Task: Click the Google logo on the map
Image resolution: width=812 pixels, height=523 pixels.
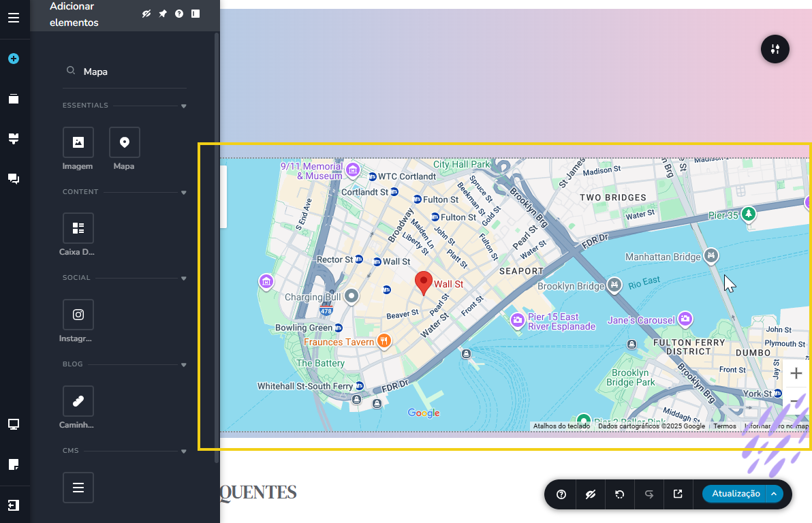Action: click(424, 413)
